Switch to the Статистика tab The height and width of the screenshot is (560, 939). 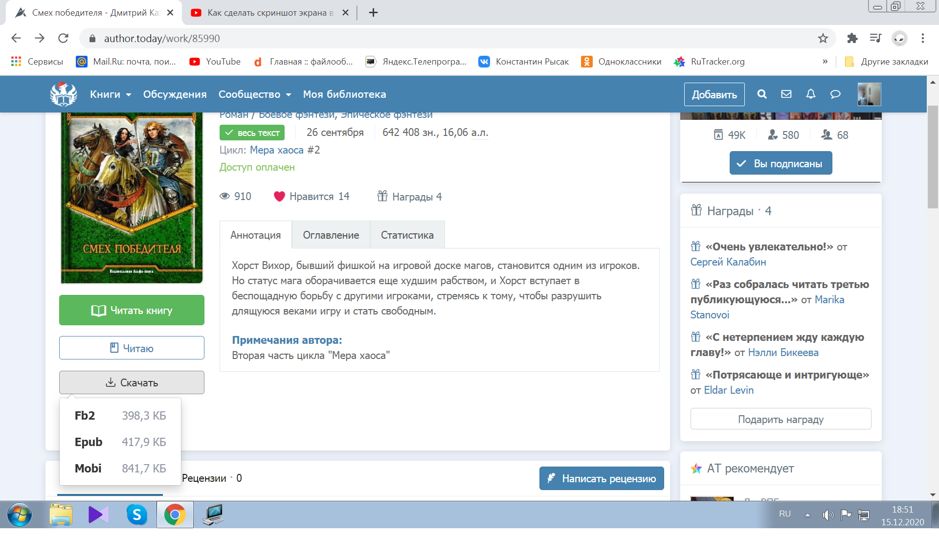pyautogui.click(x=407, y=235)
